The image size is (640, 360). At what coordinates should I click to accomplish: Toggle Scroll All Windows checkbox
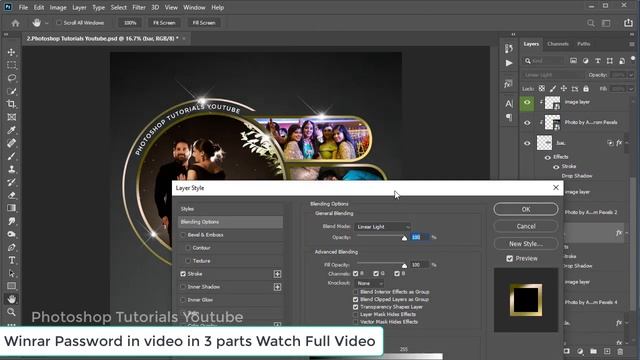click(x=59, y=23)
